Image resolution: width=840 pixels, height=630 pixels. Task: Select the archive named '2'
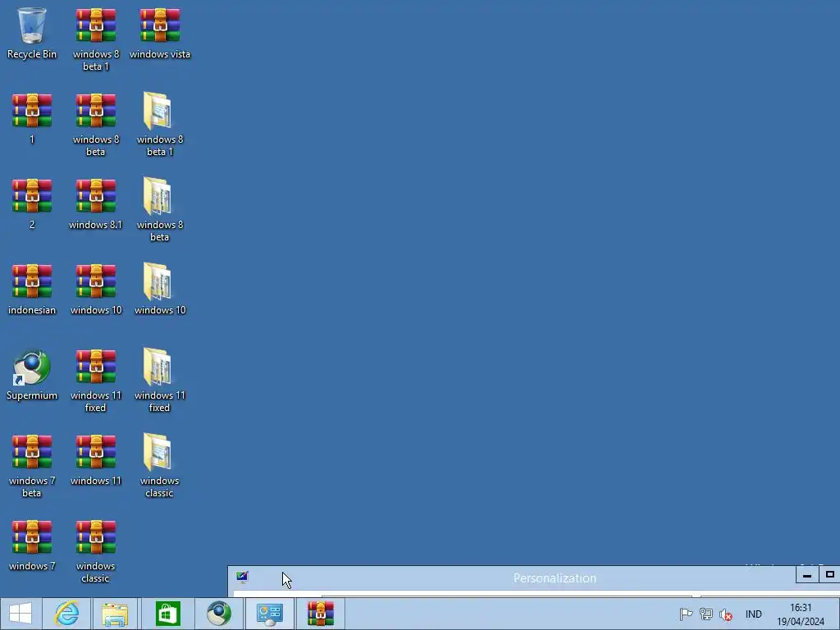[32, 203]
